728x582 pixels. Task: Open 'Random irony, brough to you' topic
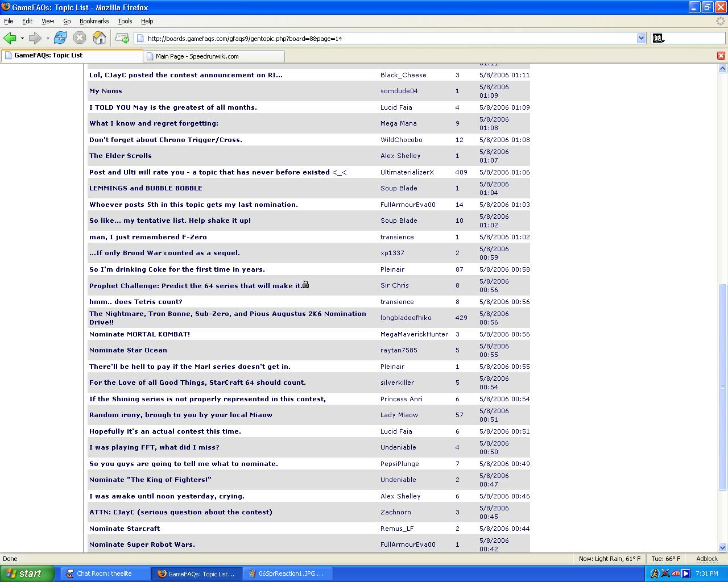[180, 415]
